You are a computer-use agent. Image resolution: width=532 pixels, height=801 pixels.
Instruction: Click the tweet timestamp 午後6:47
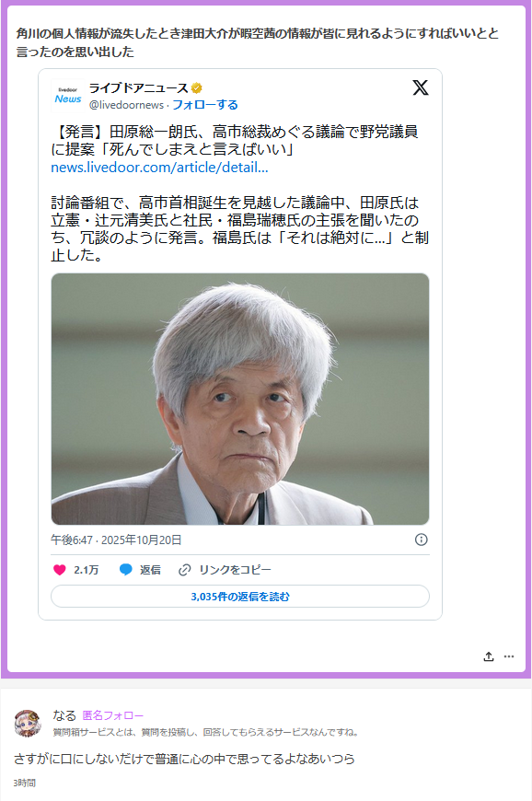click(x=72, y=540)
